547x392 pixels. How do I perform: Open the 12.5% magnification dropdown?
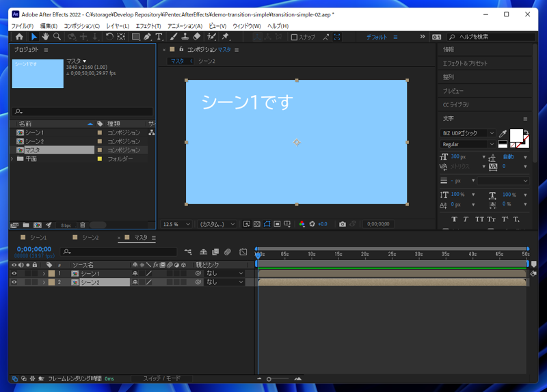(x=177, y=224)
